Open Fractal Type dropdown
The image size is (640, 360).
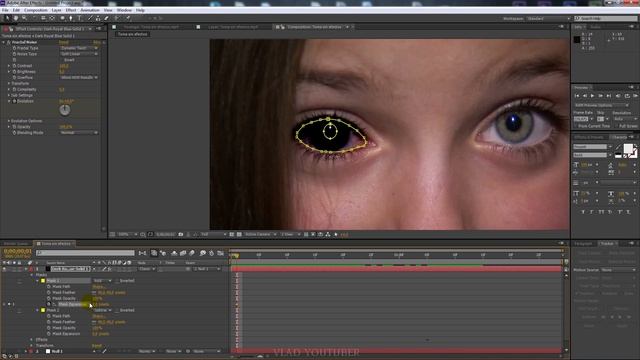tap(80, 48)
